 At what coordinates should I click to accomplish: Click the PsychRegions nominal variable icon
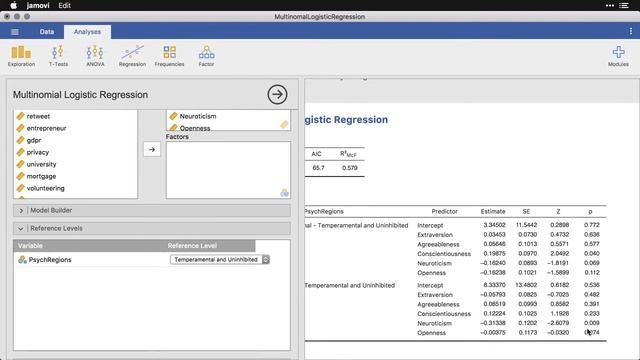[x=22, y=260]
